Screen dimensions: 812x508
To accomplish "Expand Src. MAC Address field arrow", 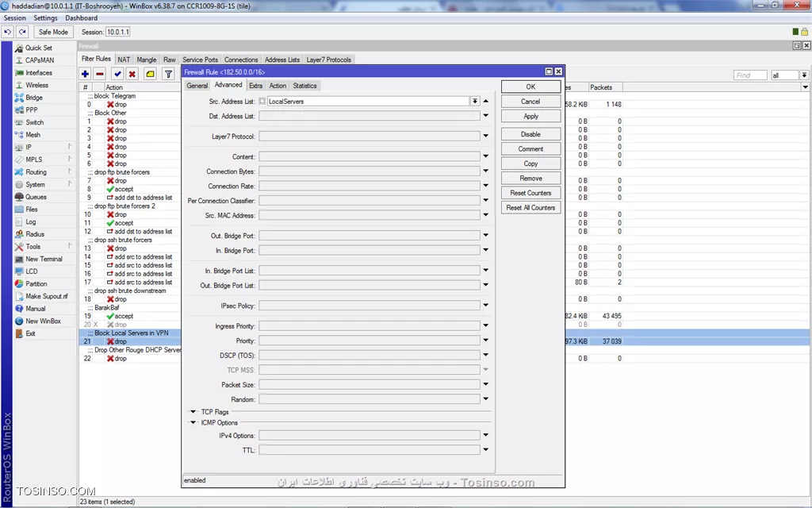I will [486, 215].
